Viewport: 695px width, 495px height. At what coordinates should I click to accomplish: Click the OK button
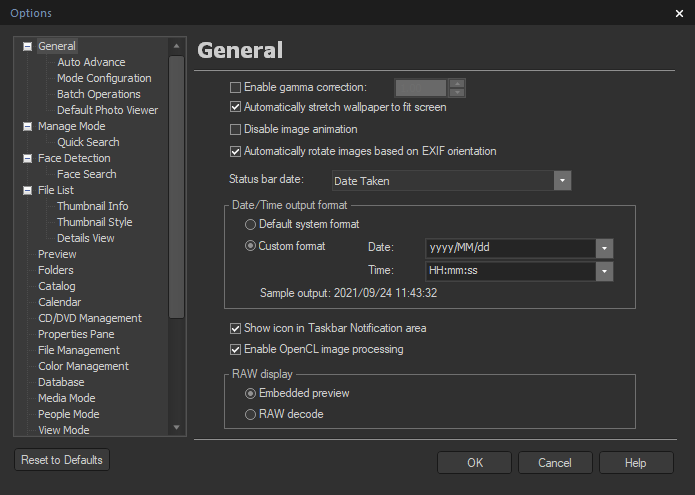click(x=475, y=463)
